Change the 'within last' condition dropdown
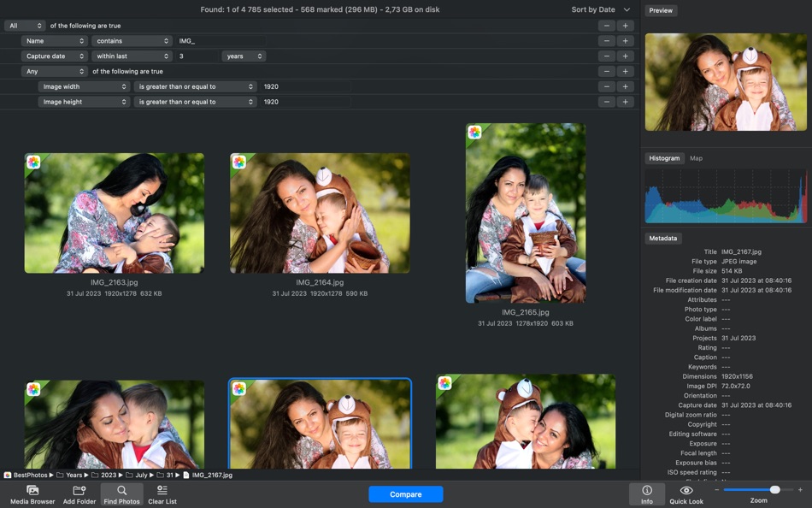The width and height of the screenshot is (812, 508). click(132, 56)
